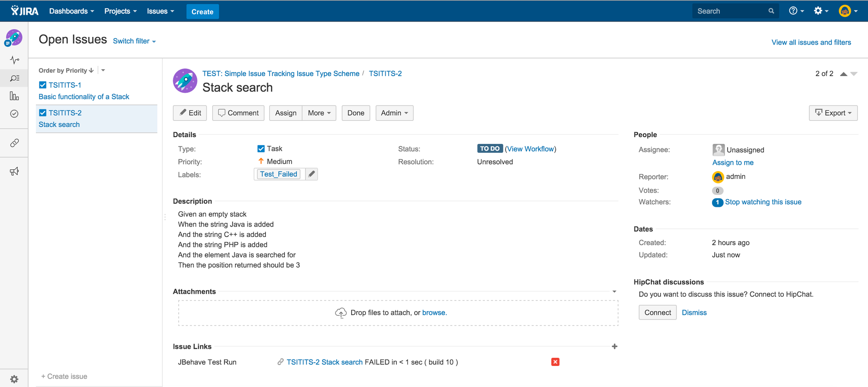Open the Issues dropdown menu
This screenshot has height=387, width=868.
(161, 11)
